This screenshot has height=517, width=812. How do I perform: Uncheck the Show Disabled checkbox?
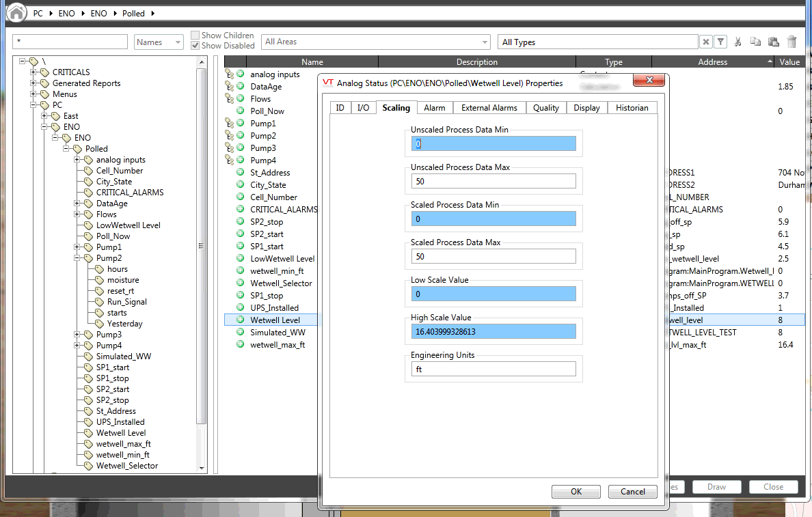click(x=195, y=46)
